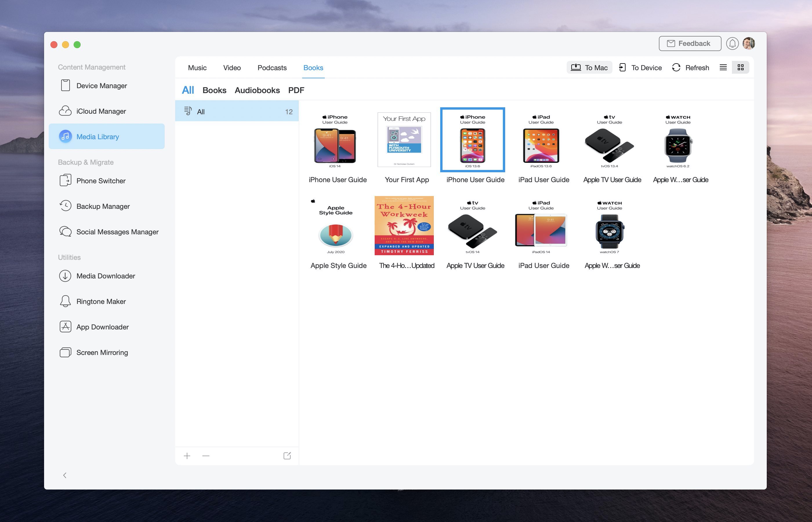Select The 4-Hour Workweek book cover
812x522 pixels.
[404, 226]
